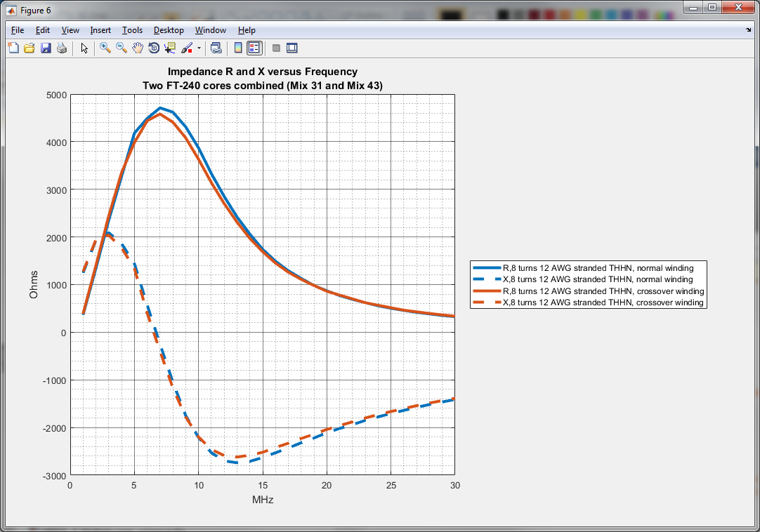
Task: Close the Figure 6 window
Action: (738, 7)
